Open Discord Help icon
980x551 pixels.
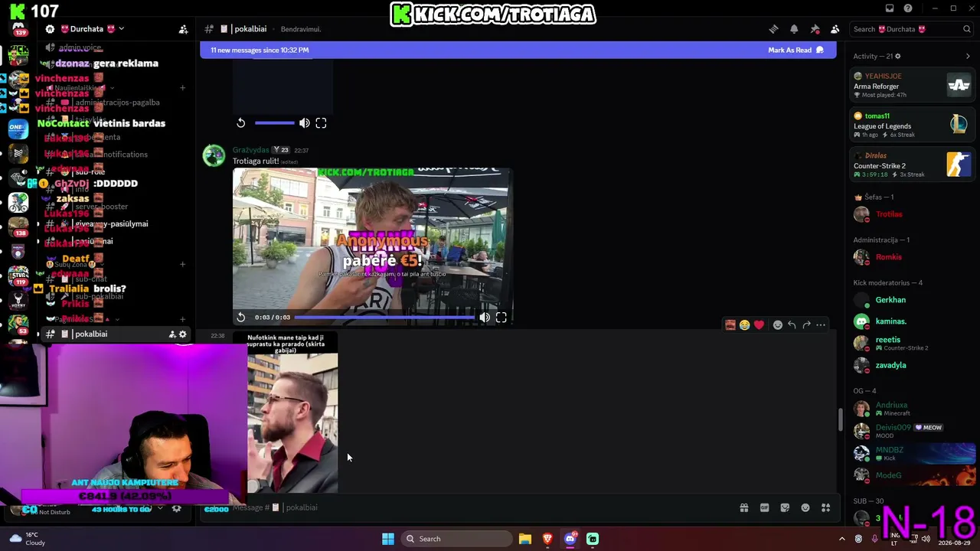point(908,8)
